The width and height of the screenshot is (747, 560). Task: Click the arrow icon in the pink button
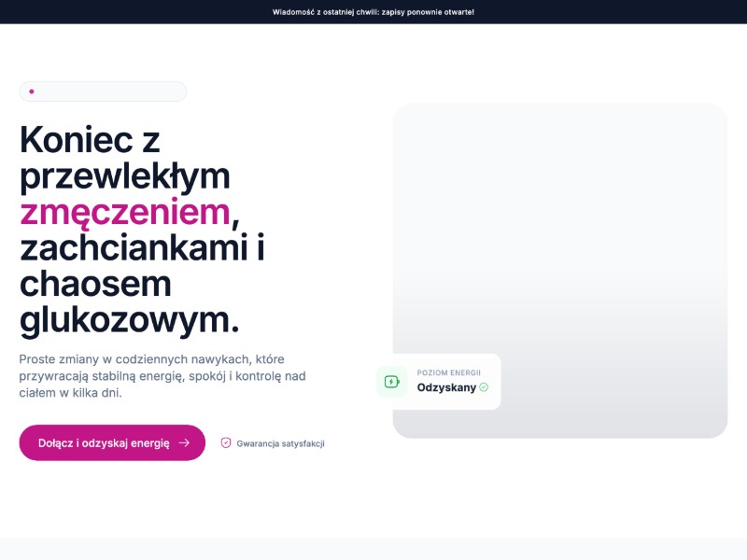(184, 443)
